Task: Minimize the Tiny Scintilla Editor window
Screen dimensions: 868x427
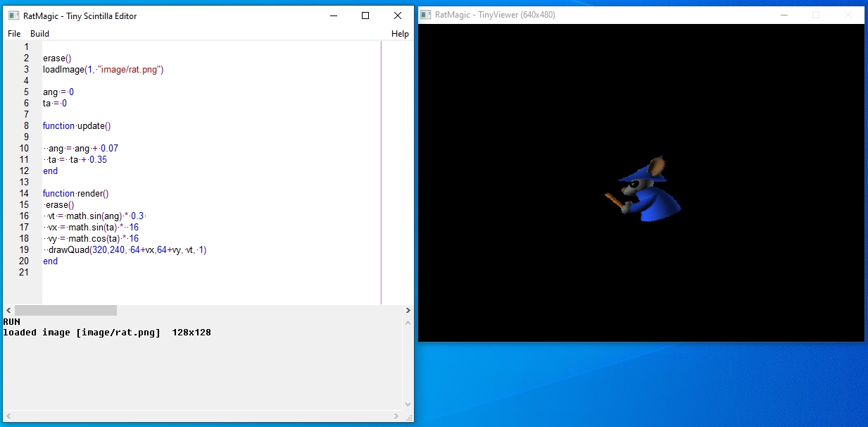Action: [x=333, y=16]
